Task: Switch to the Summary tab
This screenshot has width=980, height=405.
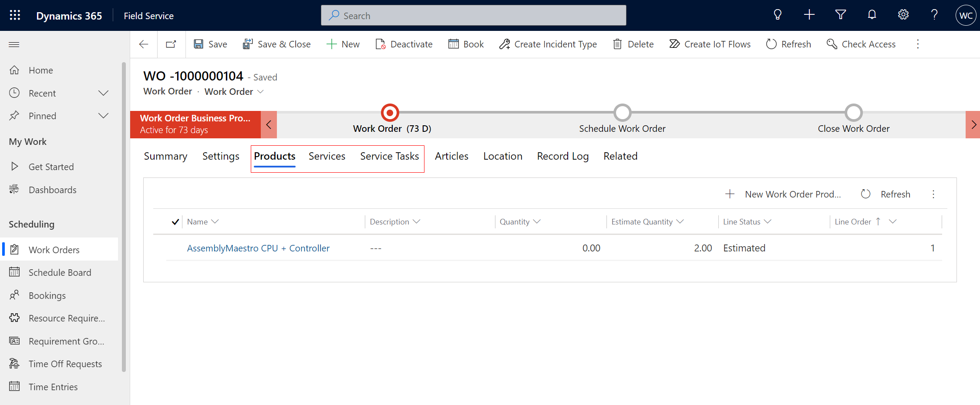Action: coord(165,156)
